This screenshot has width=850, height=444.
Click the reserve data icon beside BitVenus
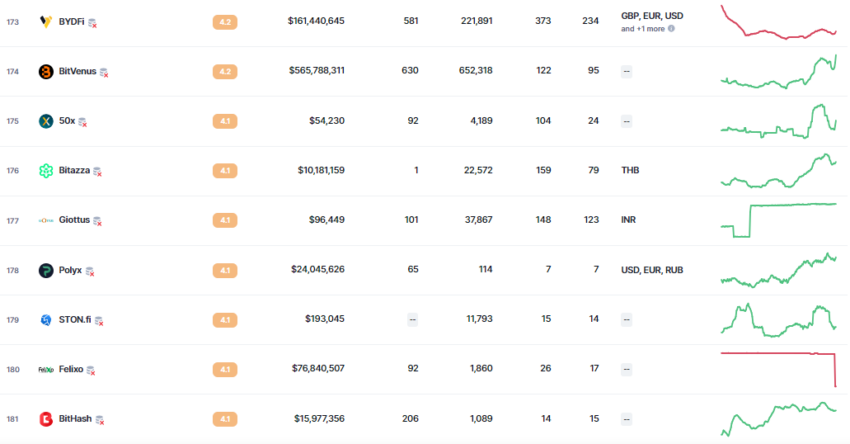(104, 72)
